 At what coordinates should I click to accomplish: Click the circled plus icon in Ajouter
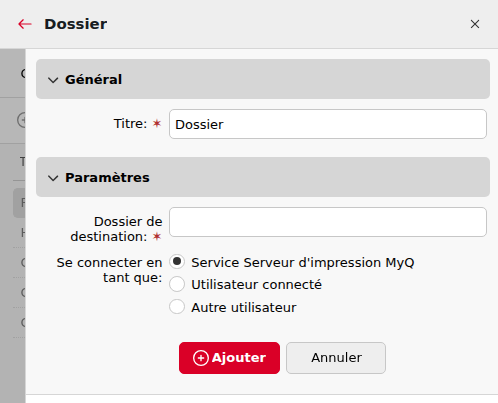(201, 358)
